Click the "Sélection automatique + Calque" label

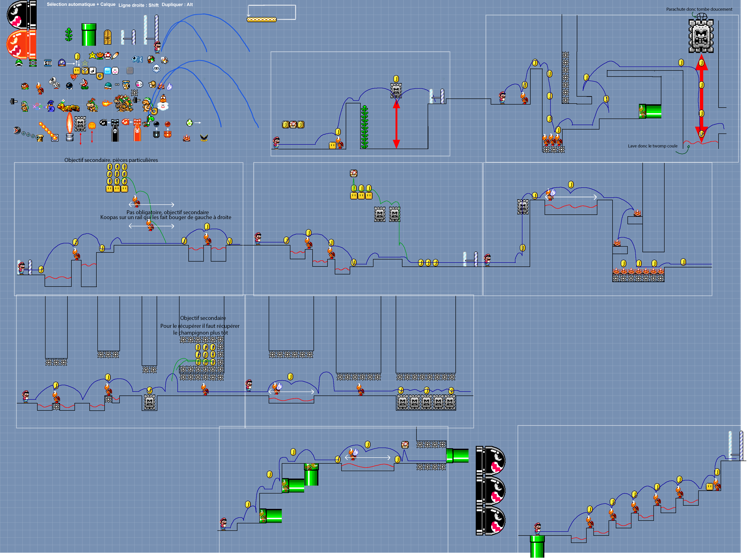pos(81,4)
